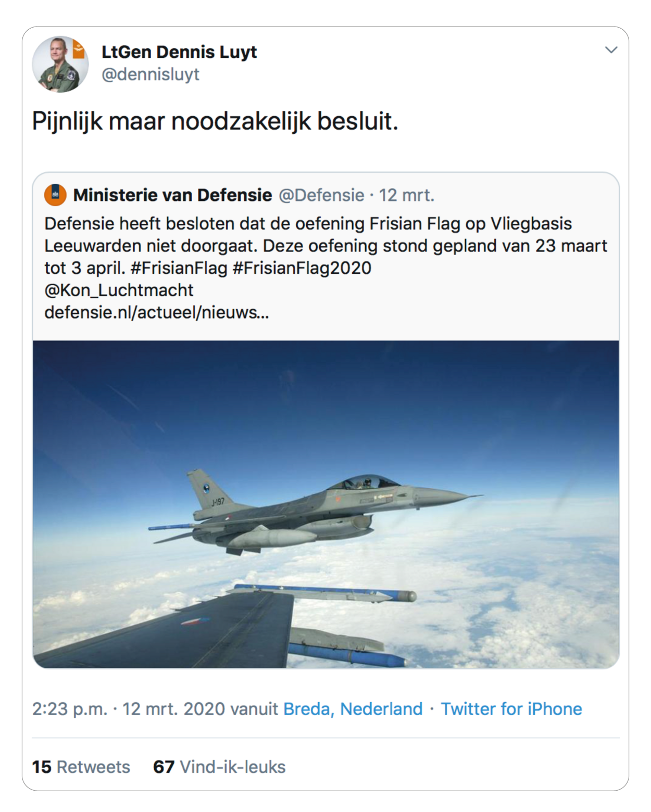Click the @Defensie handle in quoted tweet
The width and height of the screenshot is (651, 812).
pyautogui.click(x=321, y=195)
